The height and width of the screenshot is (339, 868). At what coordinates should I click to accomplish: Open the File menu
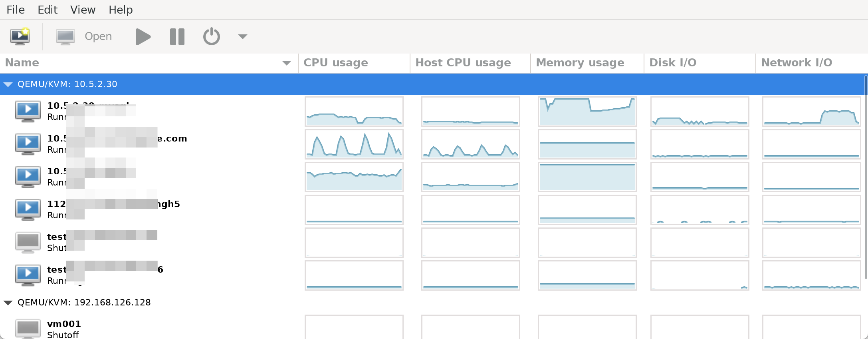click(x=16, y=10)
